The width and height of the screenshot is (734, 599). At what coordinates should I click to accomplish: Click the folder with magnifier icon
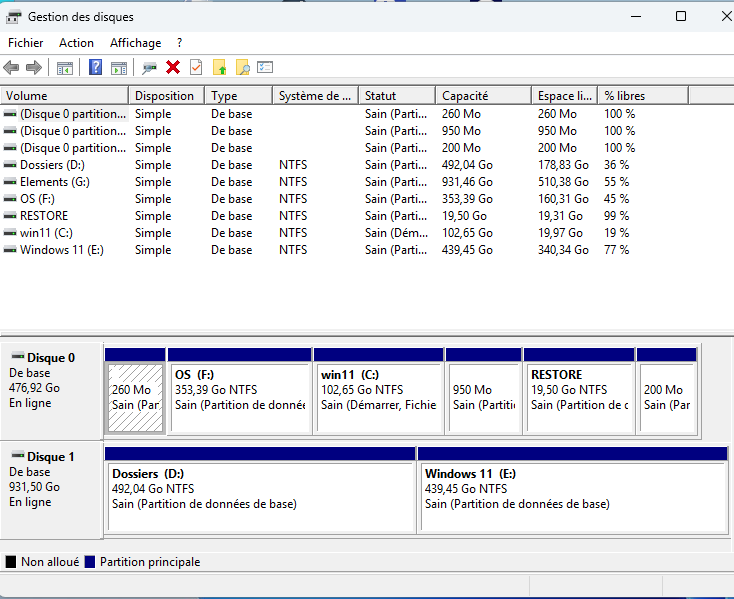click(242, 67)
